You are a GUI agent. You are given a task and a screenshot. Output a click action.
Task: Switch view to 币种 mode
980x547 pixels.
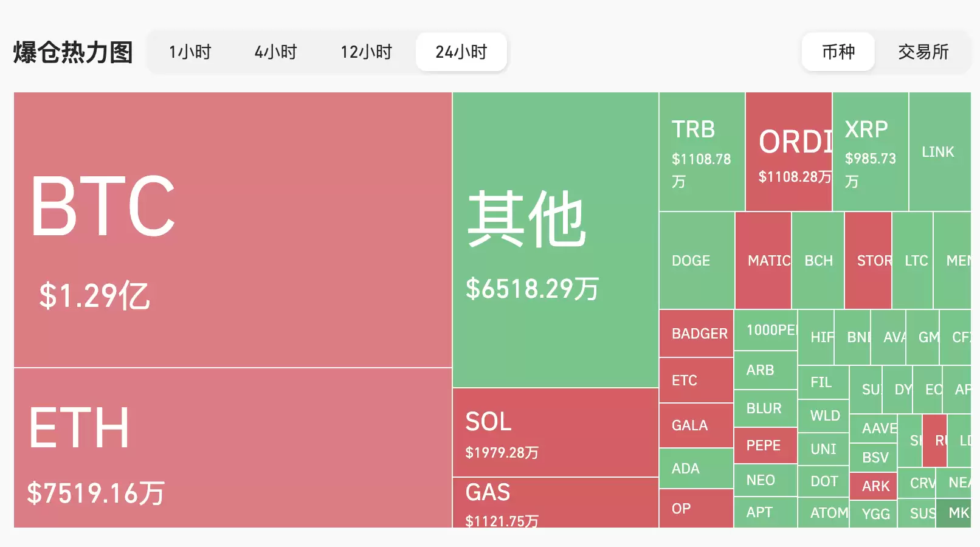(x=838, y=52)
